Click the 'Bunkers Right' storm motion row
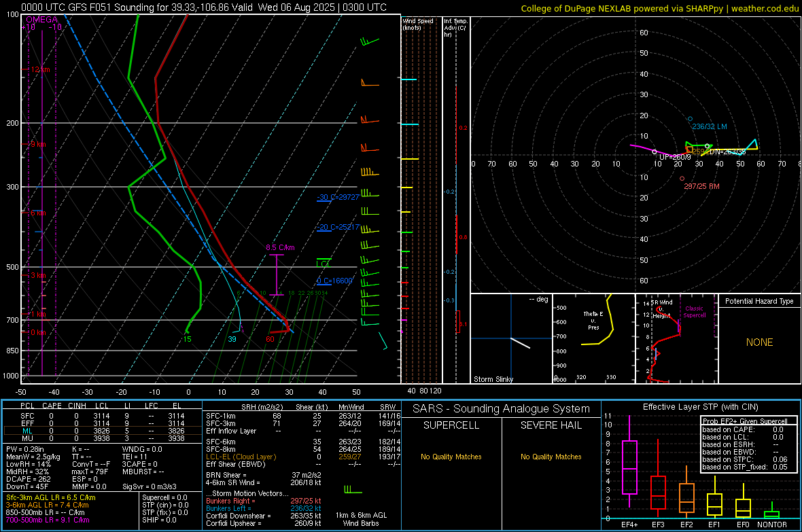 click(x=264, y=501)
